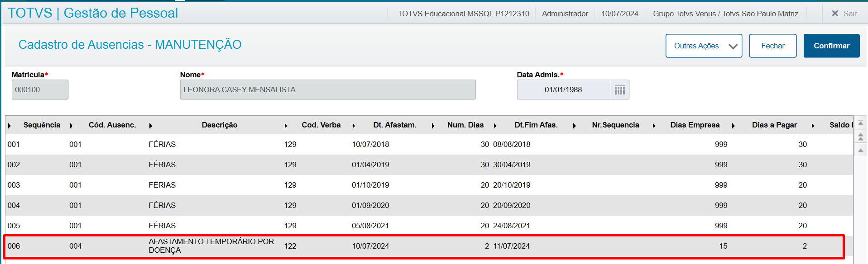The height and width of the screenshot is (264, 868).
Task: Click Dias Empresa 999 in row 001
Action: point(721,144)
